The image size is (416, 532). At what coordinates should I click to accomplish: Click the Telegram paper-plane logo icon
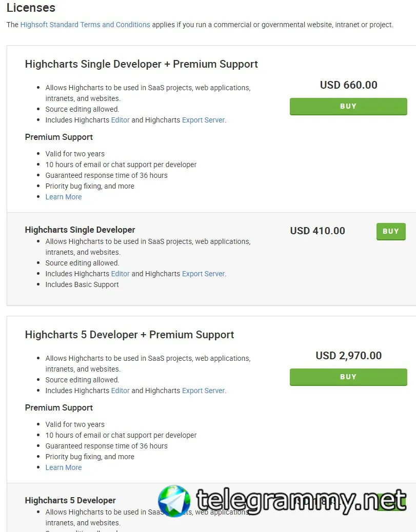(174, 501)
